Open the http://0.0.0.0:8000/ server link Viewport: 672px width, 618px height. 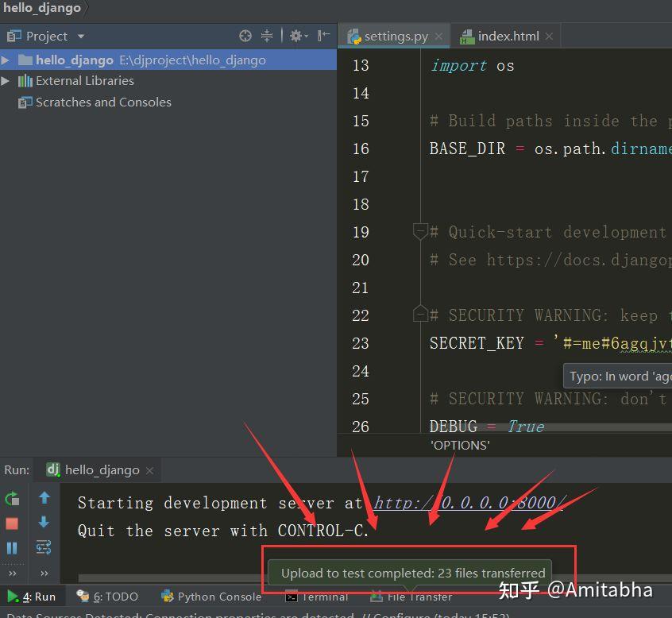(x=469, y=502)
